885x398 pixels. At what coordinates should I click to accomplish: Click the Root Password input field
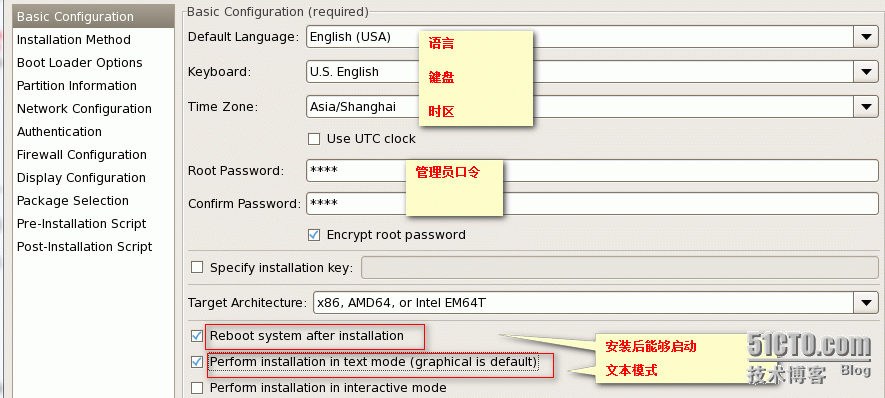coord(592,170)
